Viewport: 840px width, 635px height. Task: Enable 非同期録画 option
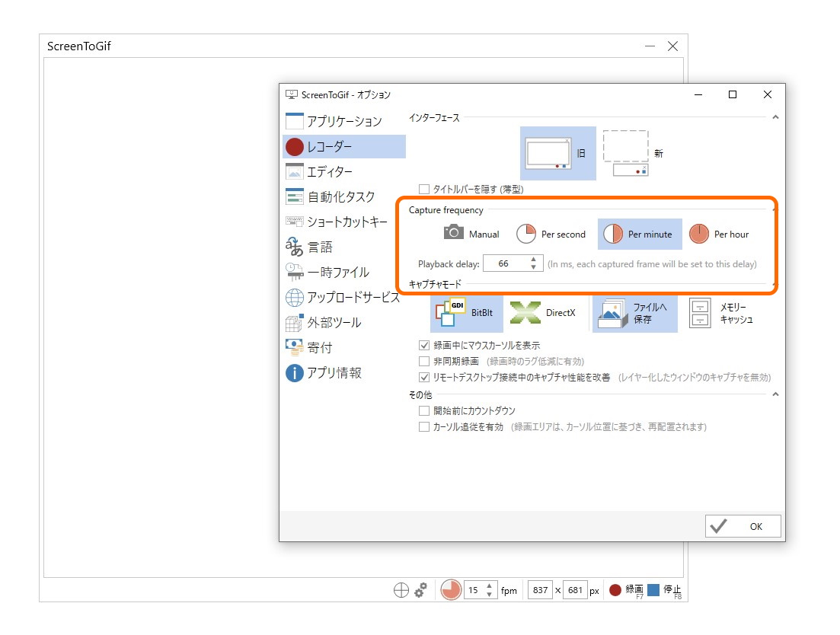click(424, 361)
